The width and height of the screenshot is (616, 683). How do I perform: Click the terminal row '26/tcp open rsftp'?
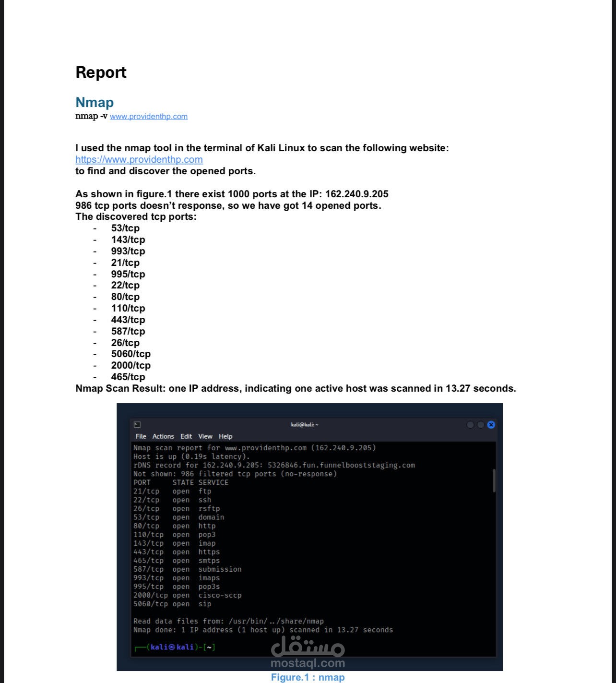pyautogui.click(x=177, y=508)
